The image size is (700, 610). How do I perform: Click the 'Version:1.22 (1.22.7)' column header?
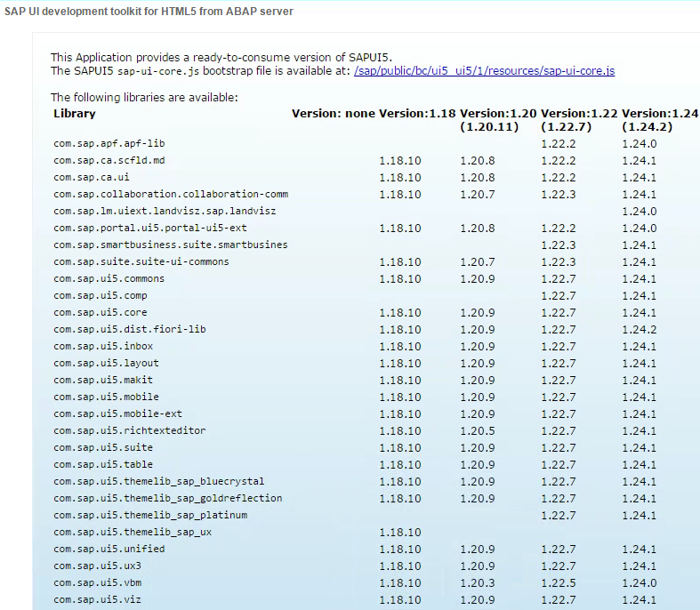click(x=579, y=120)
